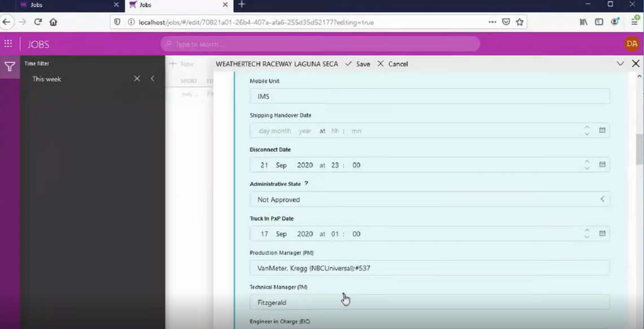Close the first Jobs browser tab
Screen dimensions: 644x329
click(116, 5)
